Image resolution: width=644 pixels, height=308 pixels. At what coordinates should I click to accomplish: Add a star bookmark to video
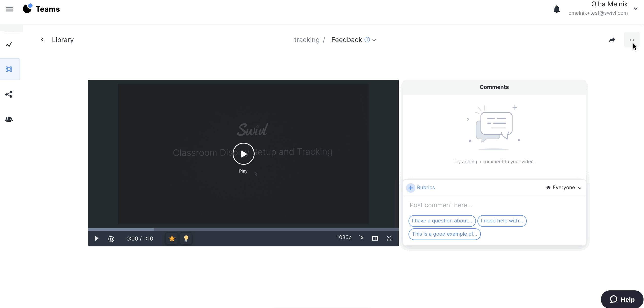tap(172, 238)
